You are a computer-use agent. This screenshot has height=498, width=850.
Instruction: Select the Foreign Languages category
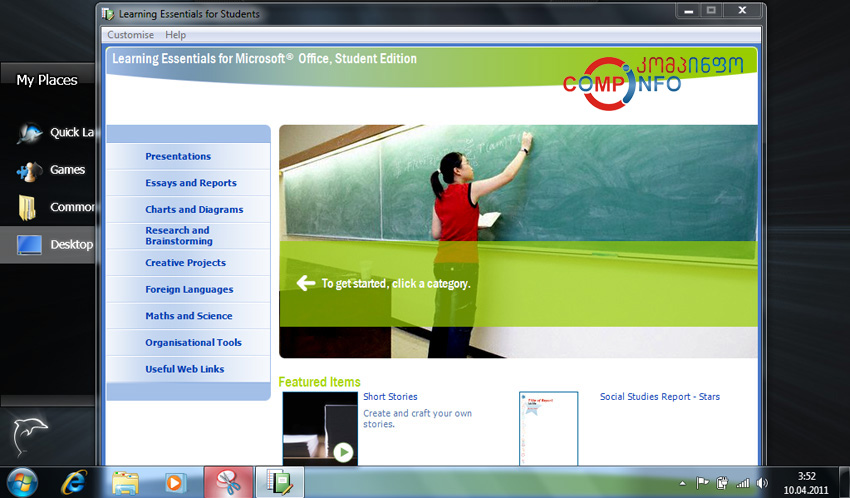[189, 289]
